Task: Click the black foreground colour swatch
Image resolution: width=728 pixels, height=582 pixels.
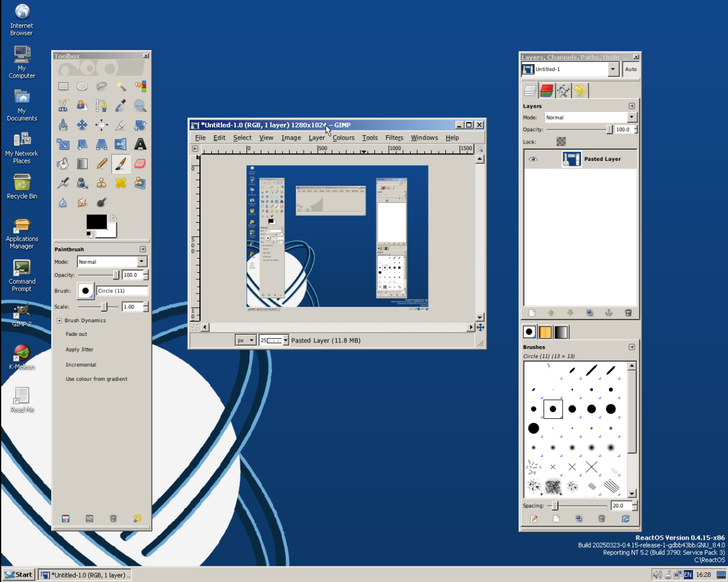Action: [96, 222]
